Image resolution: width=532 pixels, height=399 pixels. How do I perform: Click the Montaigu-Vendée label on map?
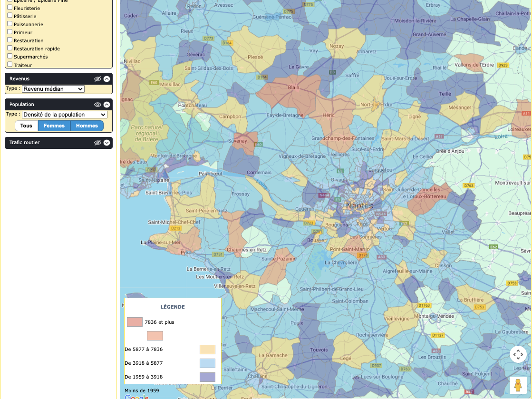434,316
